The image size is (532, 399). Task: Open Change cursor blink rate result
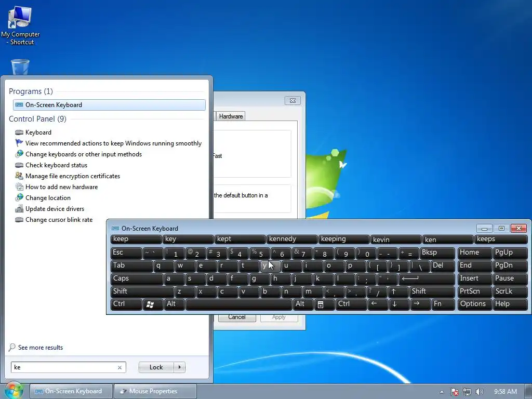pyautogui.click(x=54, y=220)
